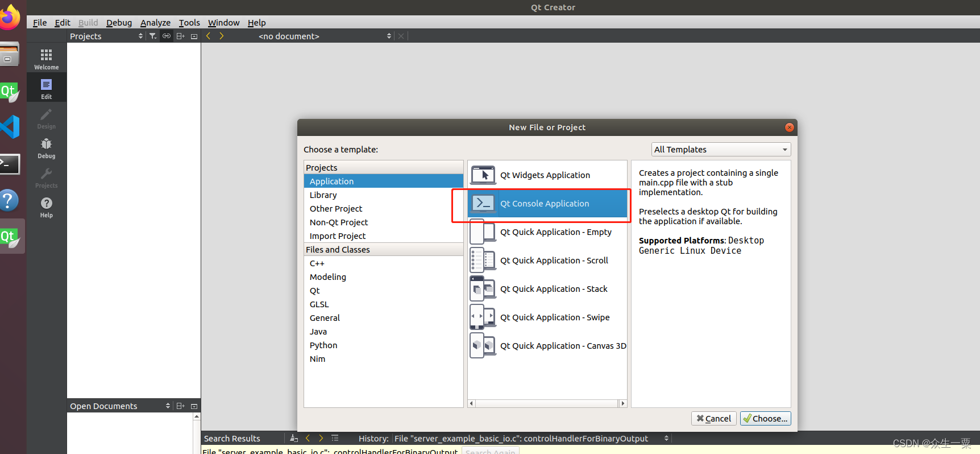Choose the Qt Console Application template
This screenshot has width=980, height=454.
click(547, 204)
